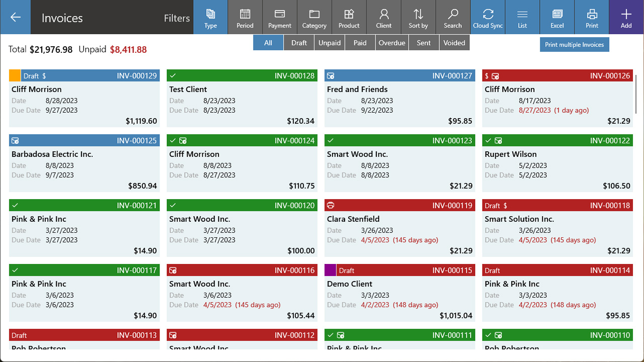
Task: Click the paid checkmark on INV-000117
Action: (15, 270)
